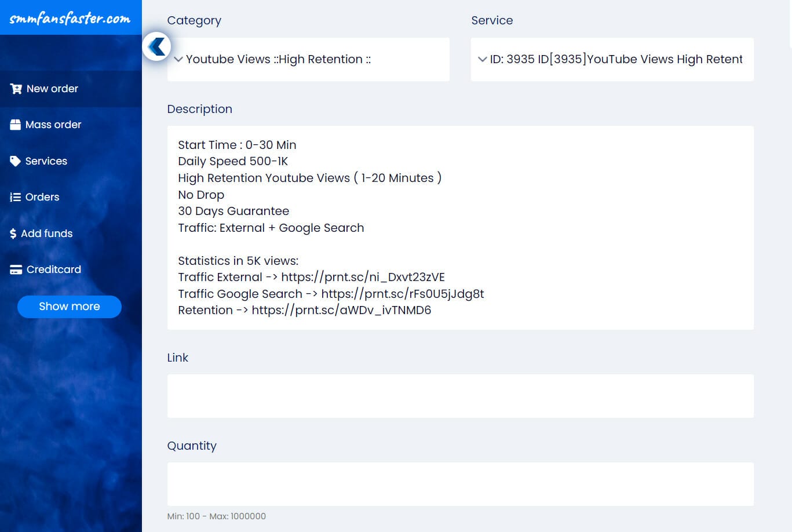This screenshot has height=532, width=792.
Task: Click the Mass order box icon
Action: pyautogui.click(x=15, y=125)
